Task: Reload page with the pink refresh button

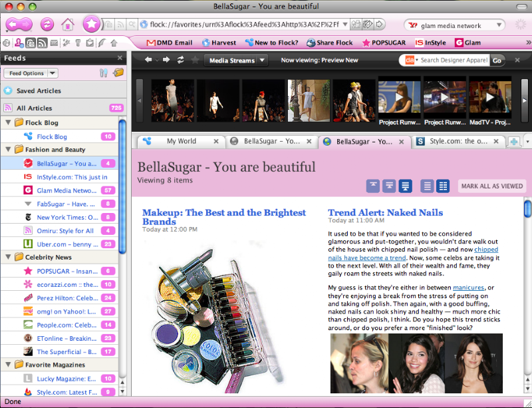Action: [47, 24]
